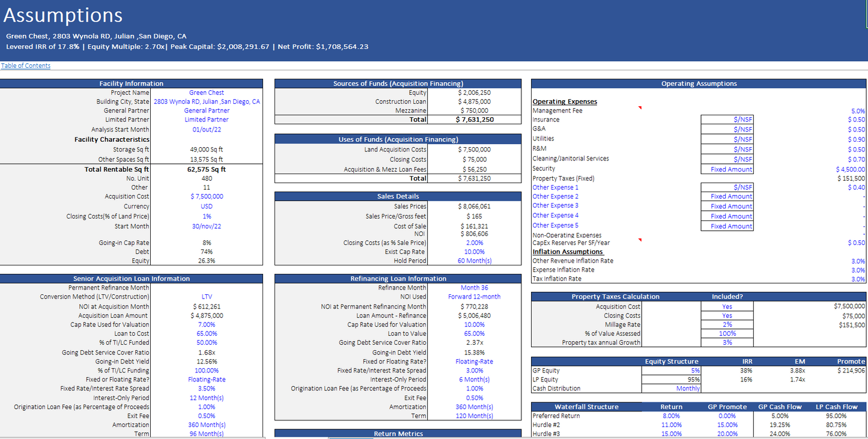
Task: Select the Millage Rate 2% cell
Action: click(727, 324)
